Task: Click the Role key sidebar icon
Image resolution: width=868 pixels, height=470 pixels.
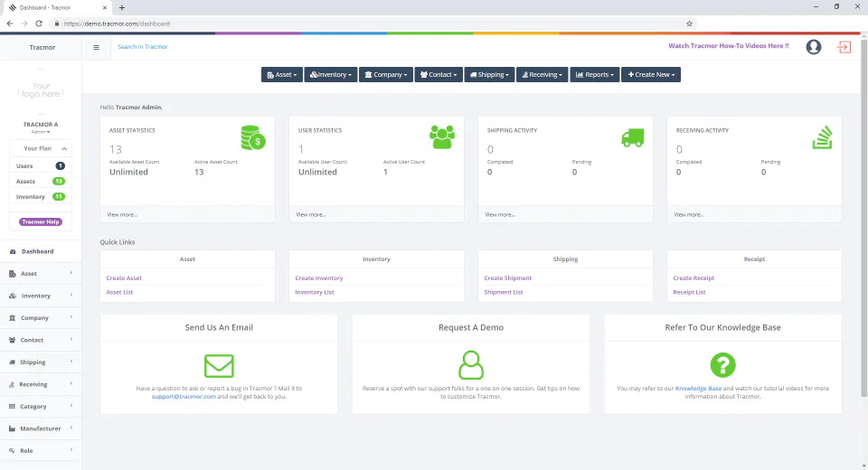Action: tap(12, 451)
